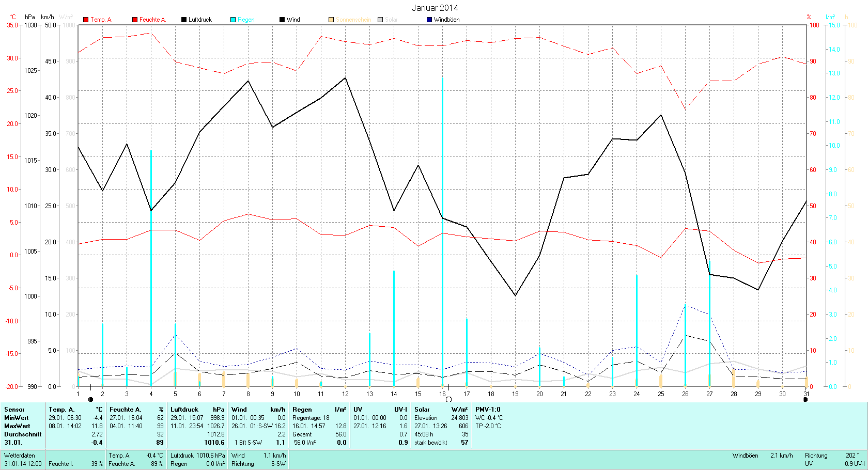Click the rain bar on day 14

pyautogui.click(x=394, y=328)
